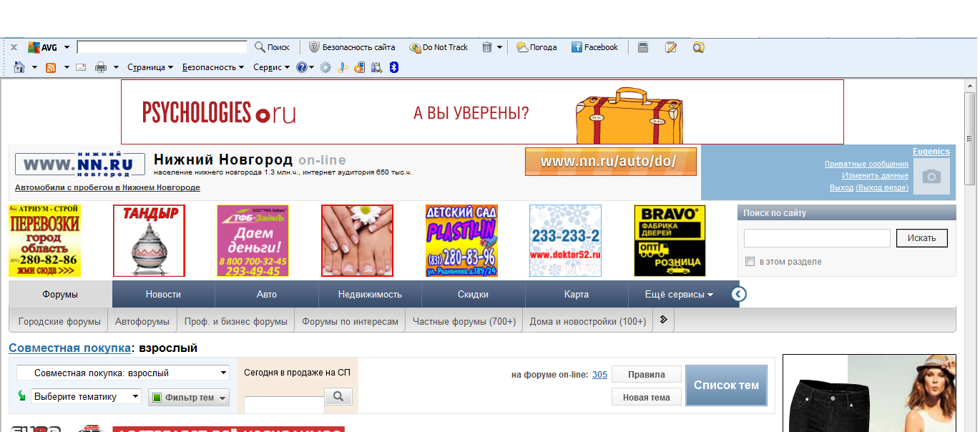Focus the AVG toolbar search field

[x=162, y=47]
